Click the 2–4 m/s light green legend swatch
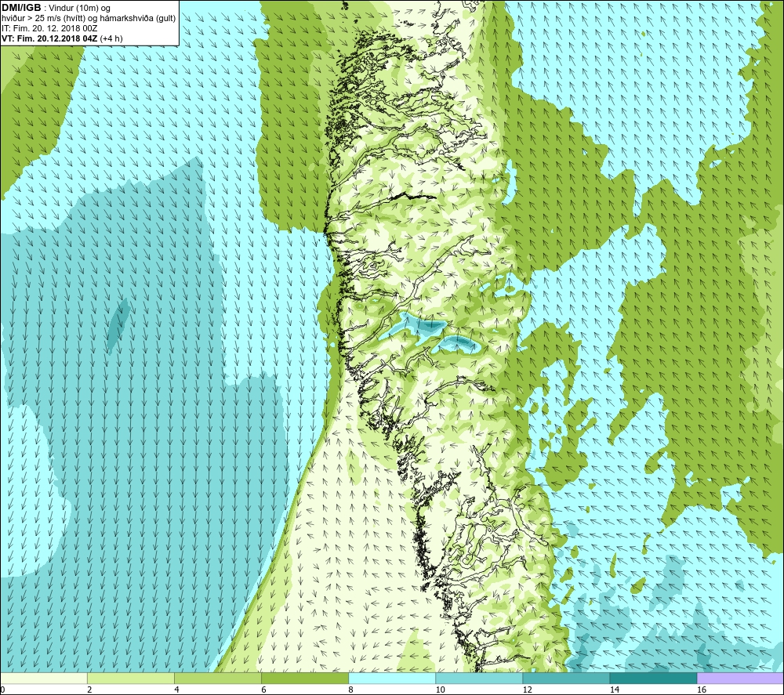The width and height of the screenshot is (784, 695). (130, 679)
